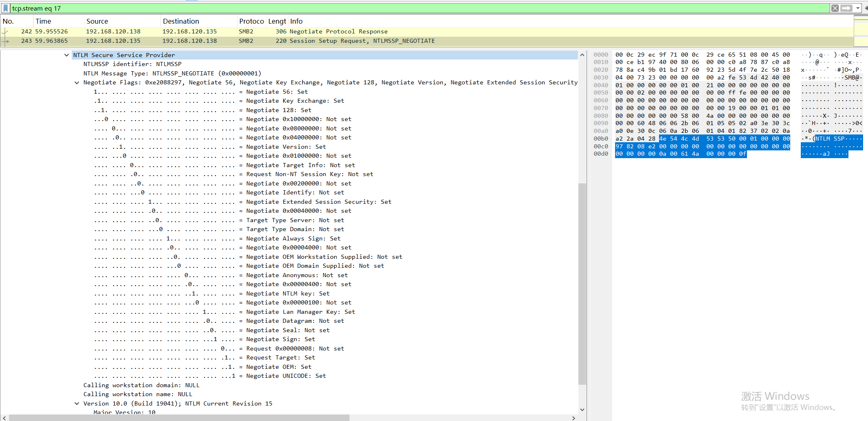The height and width of the screenshot is (421, 868).
Task: Apply the display filter arrow button
Action: click(x=846, y=8)
